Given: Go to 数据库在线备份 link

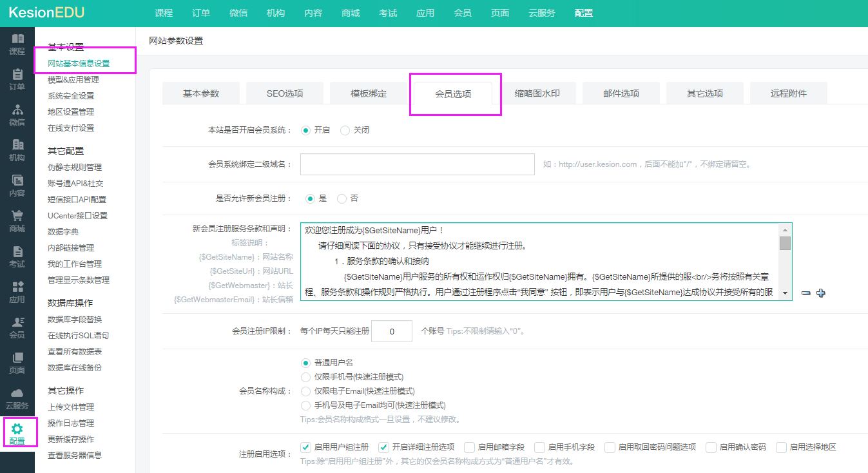Looking at the screenshot, I should [75, 368].
